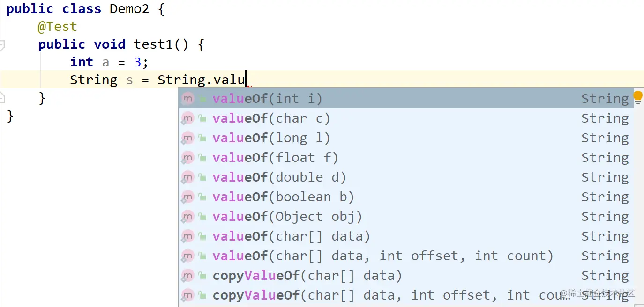Screen dimensions: 644x307
Task: Click method icon beside valueOf(boolean b)
Action: [187, 197]
